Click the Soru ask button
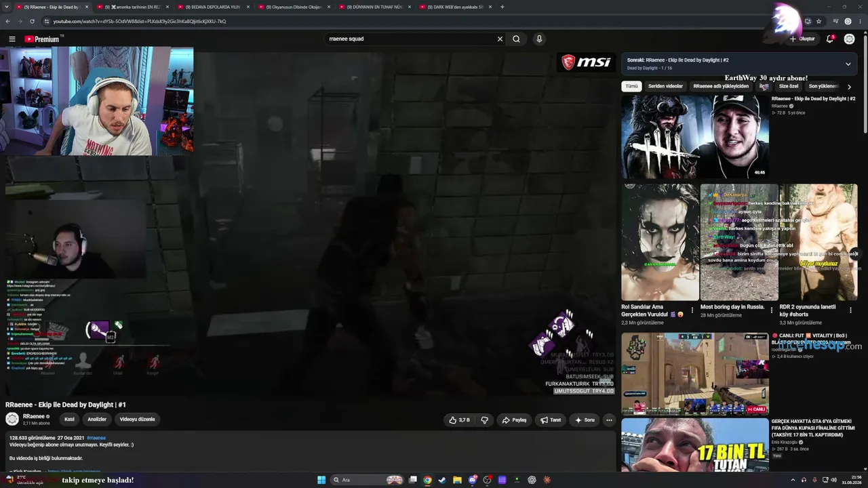The height and width of the screenshot is (488, 868). pyautogui.click(x=585, y=420)
